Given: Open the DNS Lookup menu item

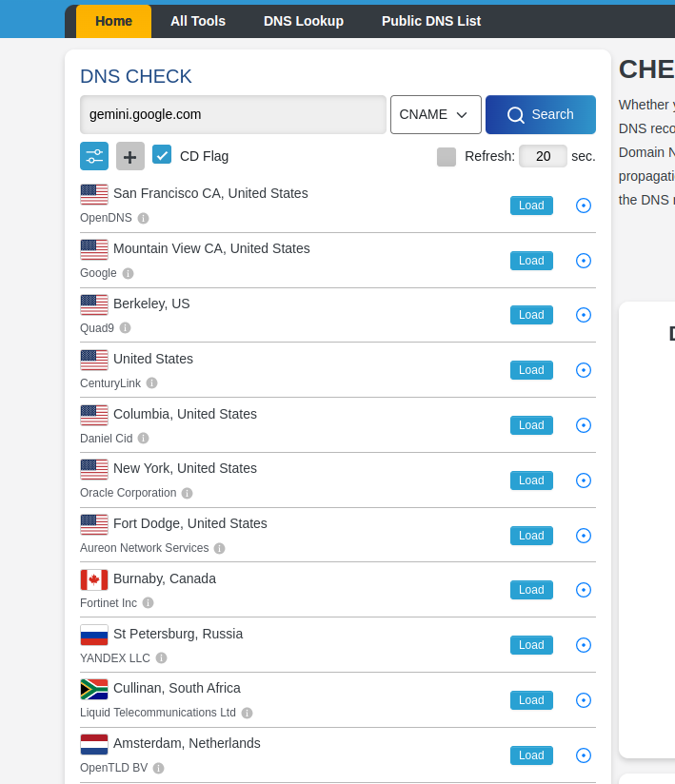Looking at the screenshot, I should tap(303, 21).
